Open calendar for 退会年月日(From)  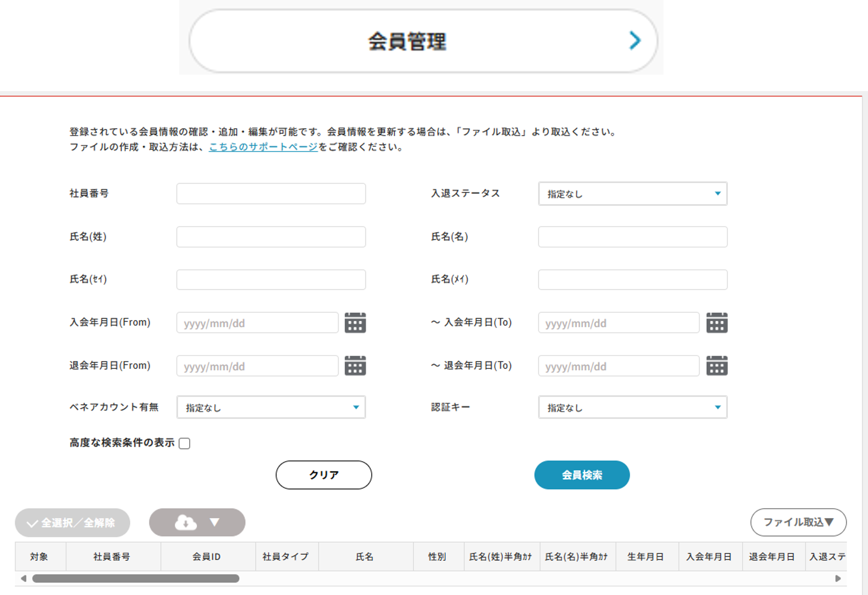(x=355, y=366)
